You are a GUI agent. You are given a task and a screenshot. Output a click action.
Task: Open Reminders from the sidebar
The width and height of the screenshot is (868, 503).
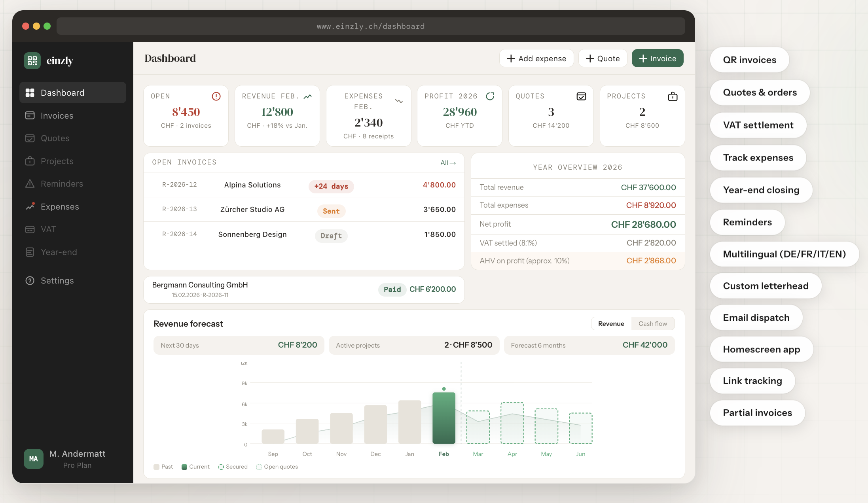pos(61,183)
